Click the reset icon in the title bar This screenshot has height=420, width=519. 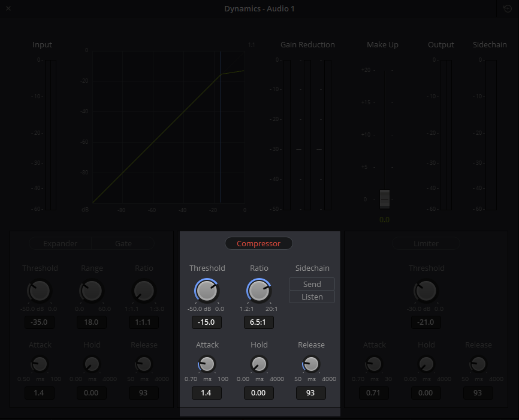[x=508, y=8]
